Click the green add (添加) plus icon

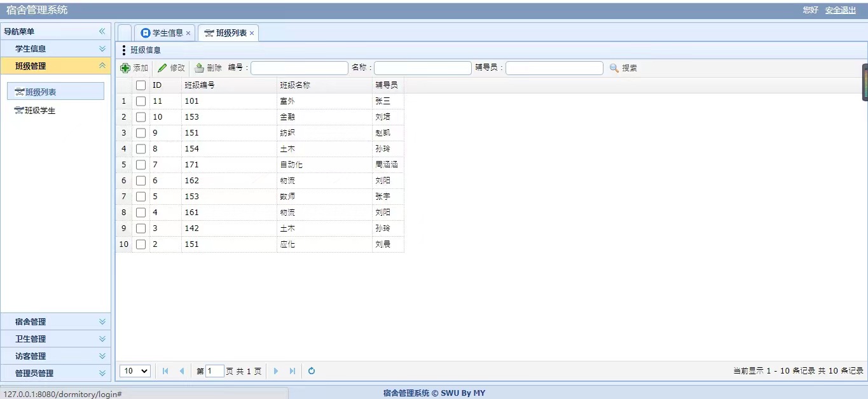point(125,68)
